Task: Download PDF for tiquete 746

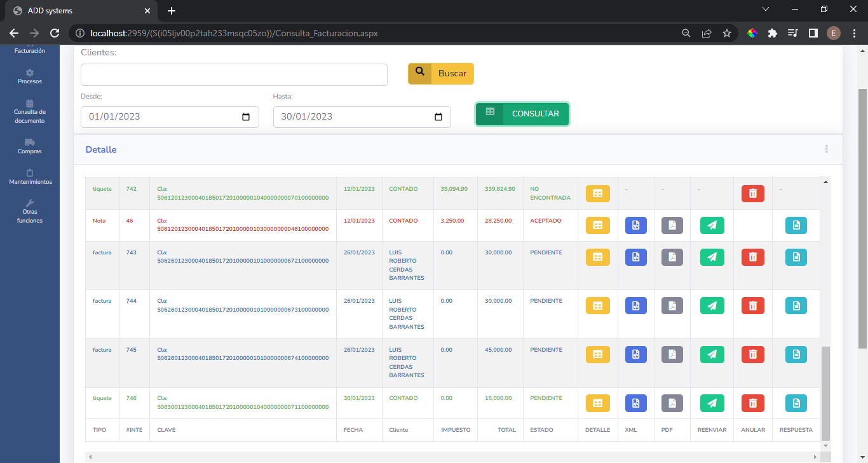Action: point(672,403)
